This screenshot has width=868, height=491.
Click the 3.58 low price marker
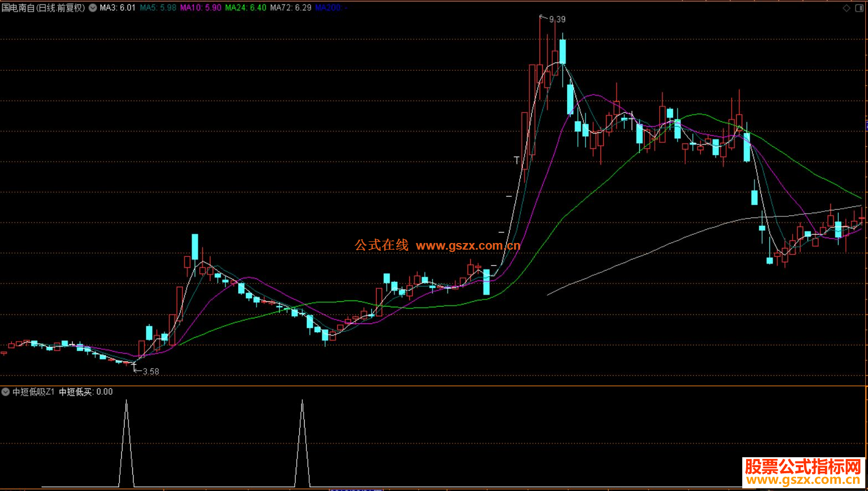(151, 372)
